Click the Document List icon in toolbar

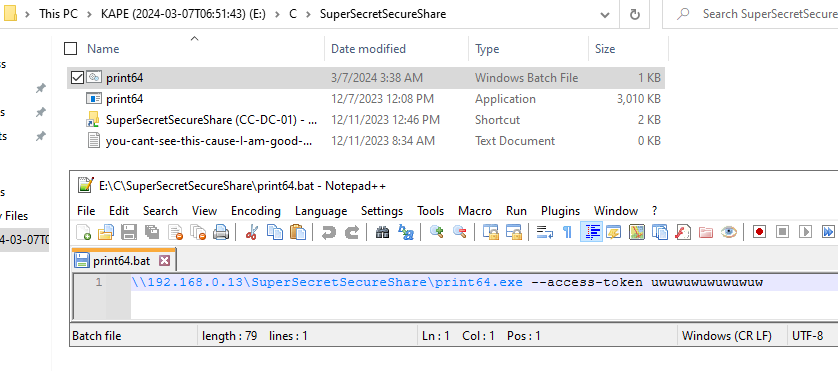point(660,232)
